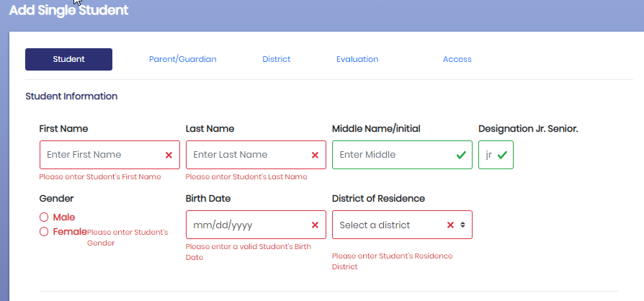Click the red X icon in First Name field
644x301 pixels.
[x=169, y=155]
